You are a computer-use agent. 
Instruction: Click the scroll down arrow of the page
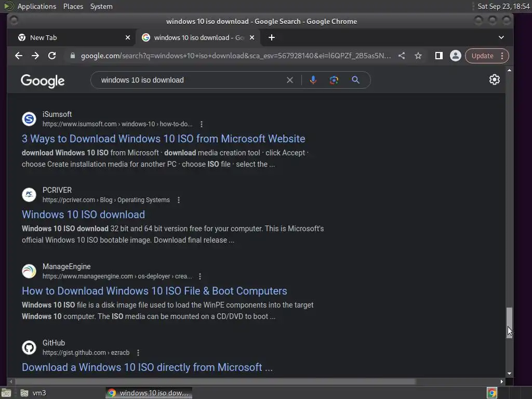click(509, 374)
